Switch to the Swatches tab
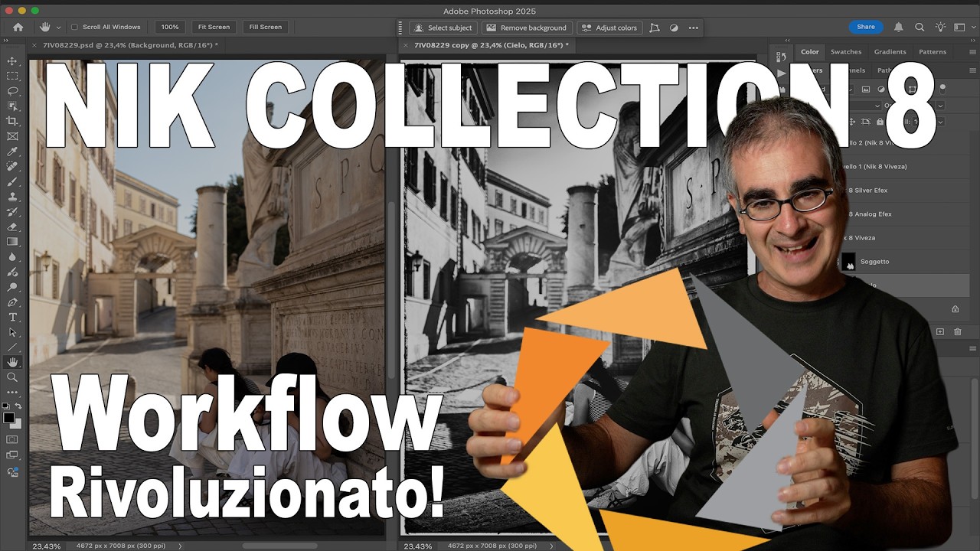 [846, 52]
